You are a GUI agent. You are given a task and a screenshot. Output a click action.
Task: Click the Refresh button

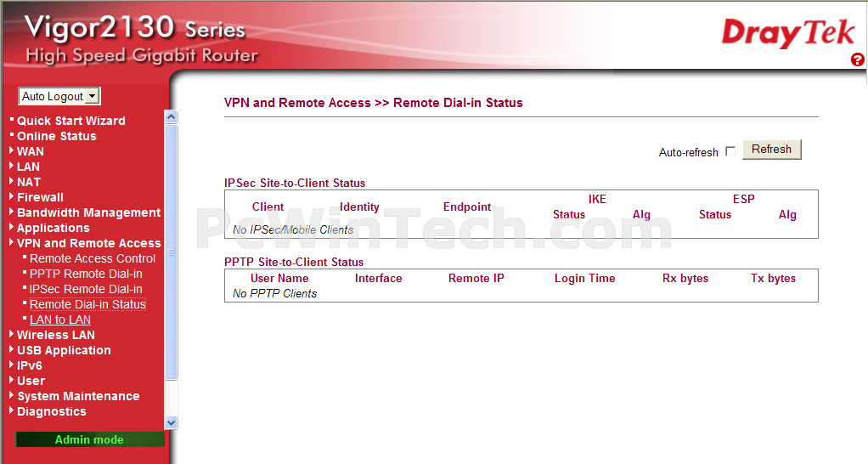tap(772, 150)
